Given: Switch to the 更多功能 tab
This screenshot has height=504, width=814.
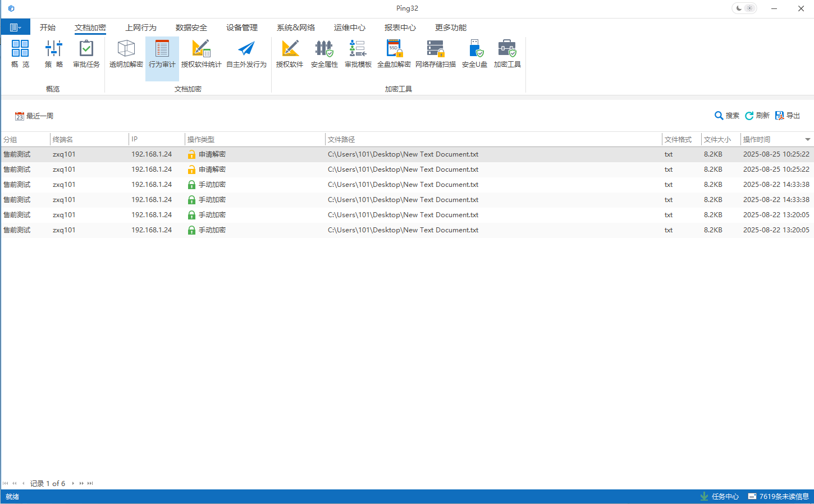Looking at the screenshot, I should (x=451, y=28).
